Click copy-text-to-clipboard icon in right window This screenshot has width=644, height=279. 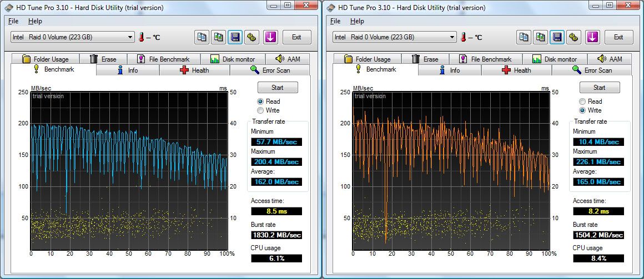pyautogui.click(x=524, y=37)
